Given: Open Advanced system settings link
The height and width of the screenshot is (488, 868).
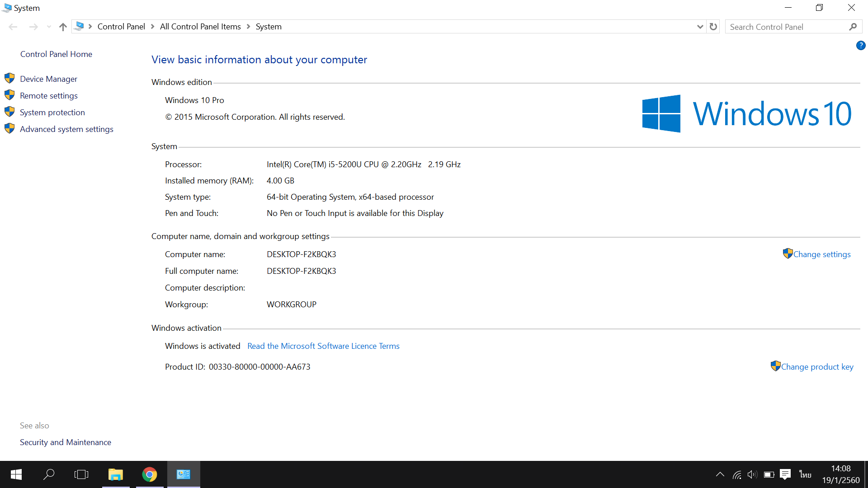Looking at the screenshot, I should [66, 129].
